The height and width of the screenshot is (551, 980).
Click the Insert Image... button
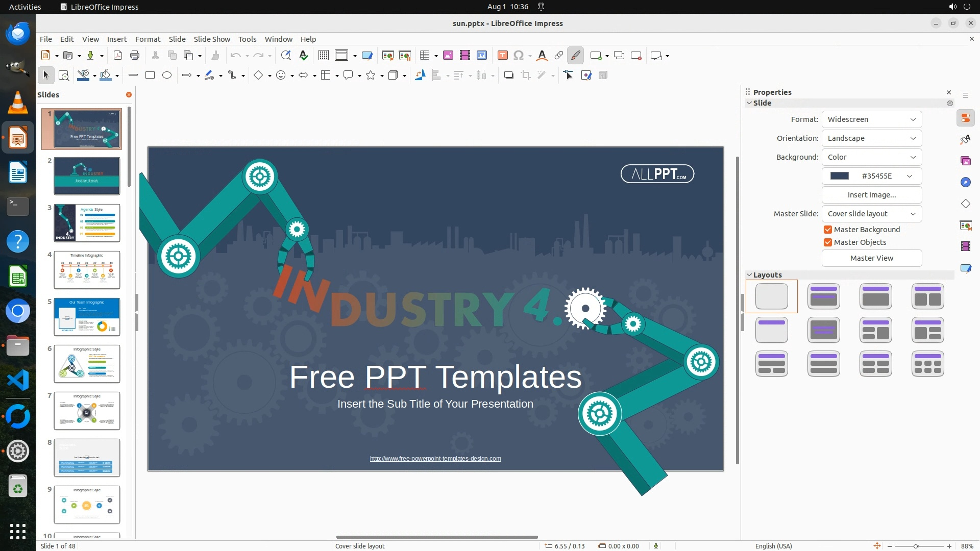(x=871, y=195)
